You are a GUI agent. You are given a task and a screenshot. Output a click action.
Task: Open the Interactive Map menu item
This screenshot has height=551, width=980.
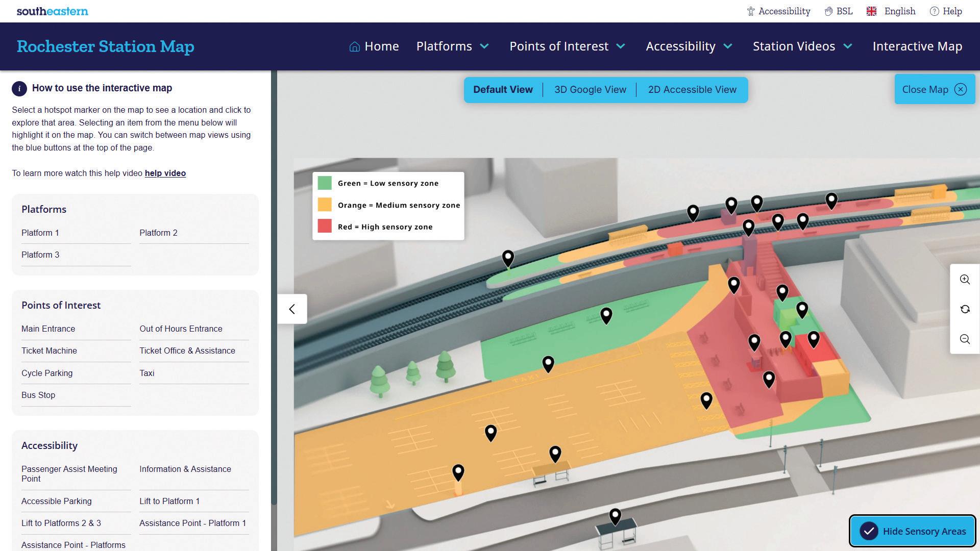(917, 46)
